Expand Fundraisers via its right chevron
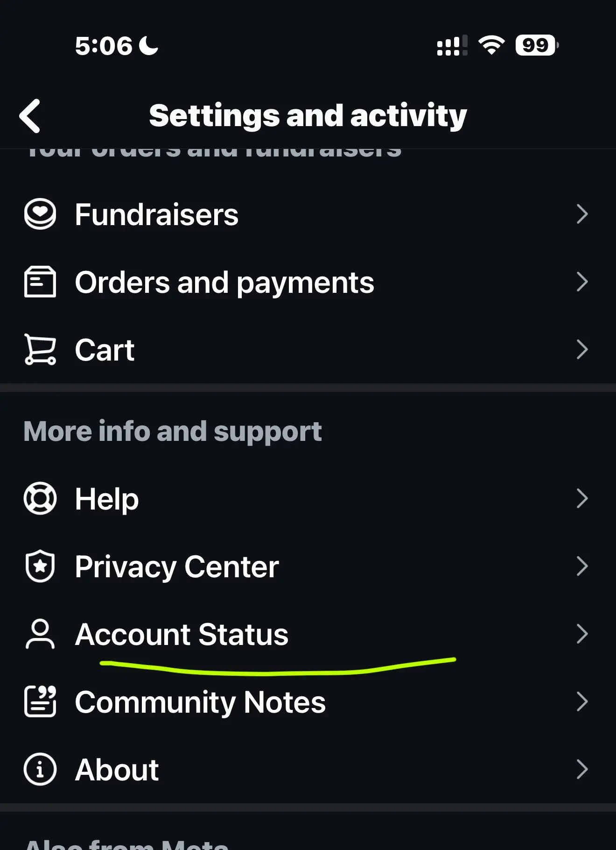Screen dimensions: 616x850 coord(582,214)
